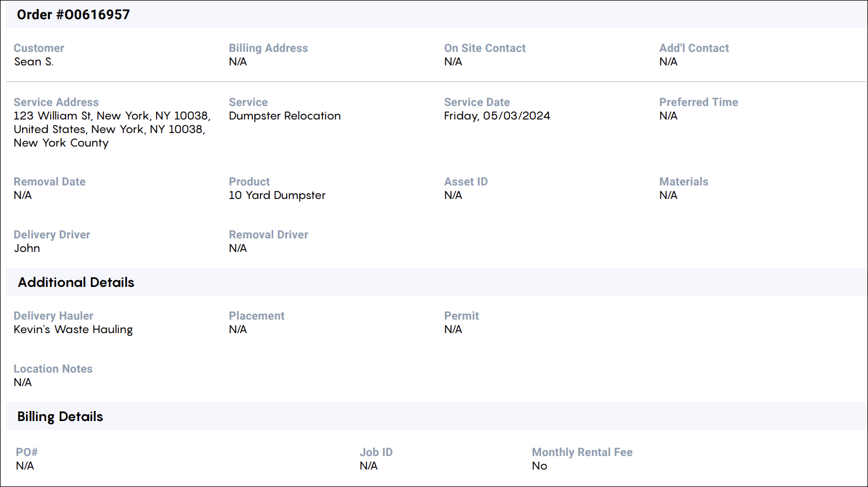
Task: Click the Location Notes label
Action: tap(53, 369)
